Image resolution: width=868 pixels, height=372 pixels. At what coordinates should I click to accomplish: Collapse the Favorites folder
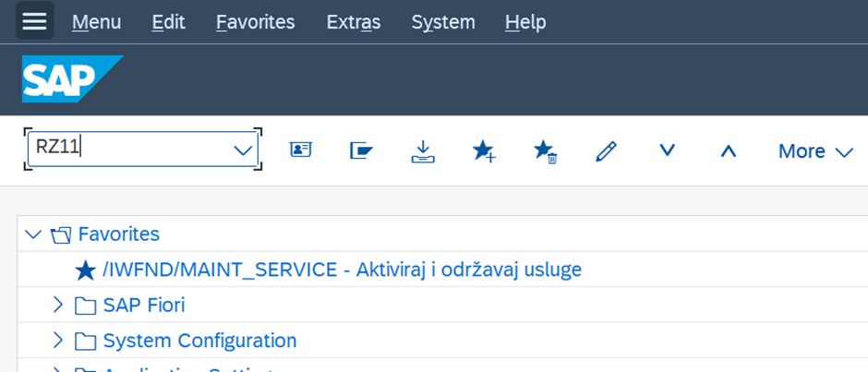tap(34, 234)
